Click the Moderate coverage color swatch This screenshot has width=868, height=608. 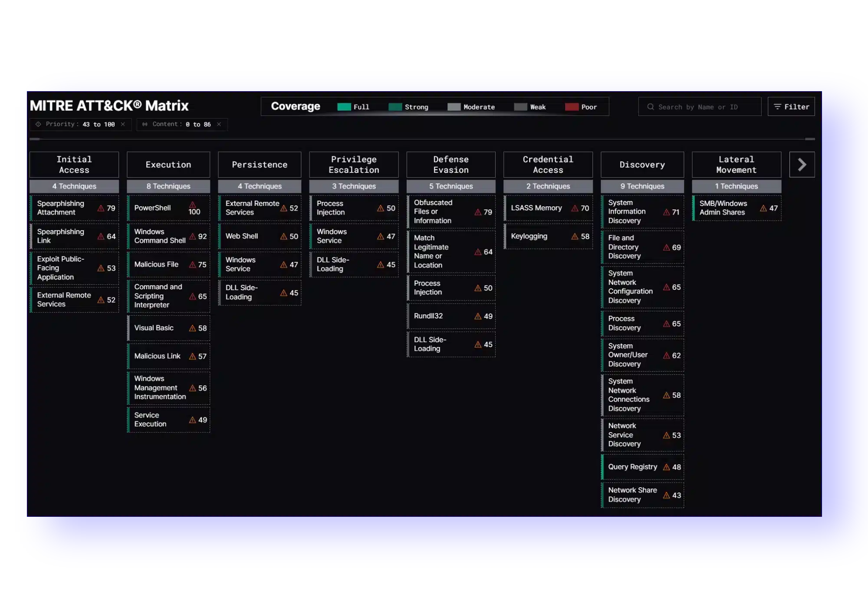[454, 107]
